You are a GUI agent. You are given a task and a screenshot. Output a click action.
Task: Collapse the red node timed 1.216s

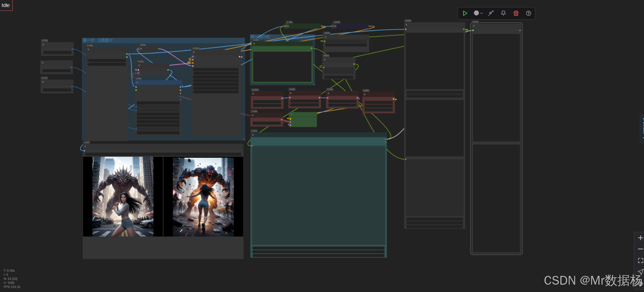(x=253, y=115)
